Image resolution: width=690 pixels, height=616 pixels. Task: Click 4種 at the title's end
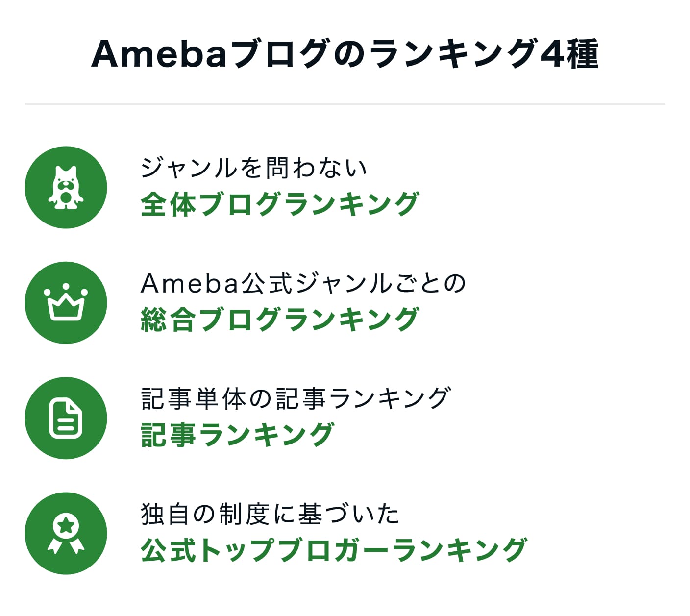click(x=569, y=53)
